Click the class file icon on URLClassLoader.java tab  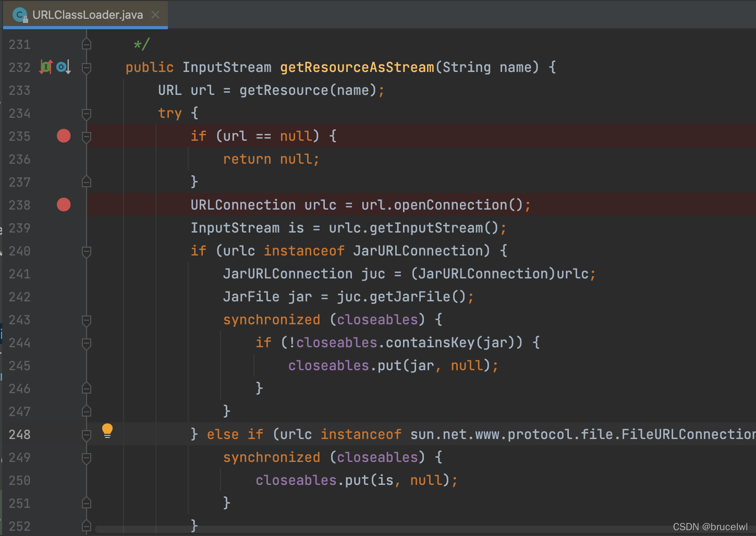(x=20, y=15)
